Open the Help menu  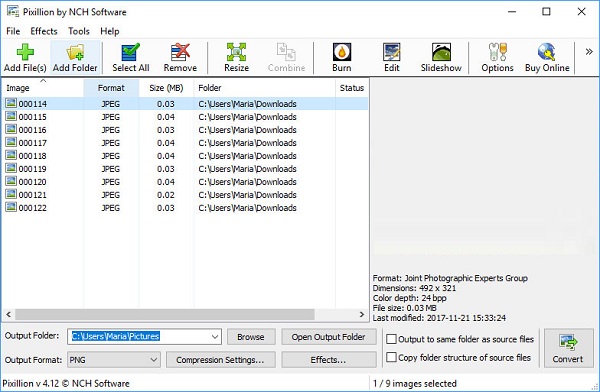click(109, 31)
